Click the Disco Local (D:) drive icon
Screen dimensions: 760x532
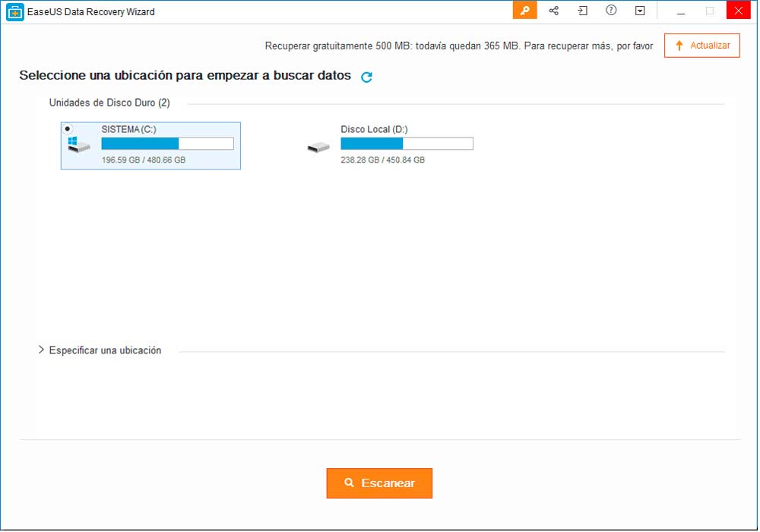pyautogui.click(x=319, y=147)
